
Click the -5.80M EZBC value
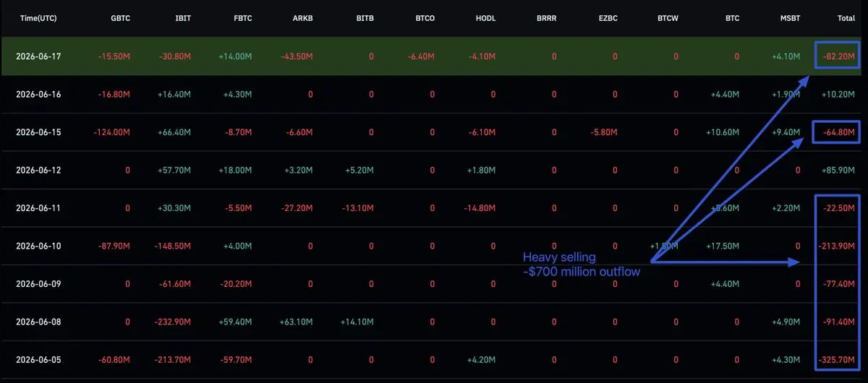click(604, 132)
